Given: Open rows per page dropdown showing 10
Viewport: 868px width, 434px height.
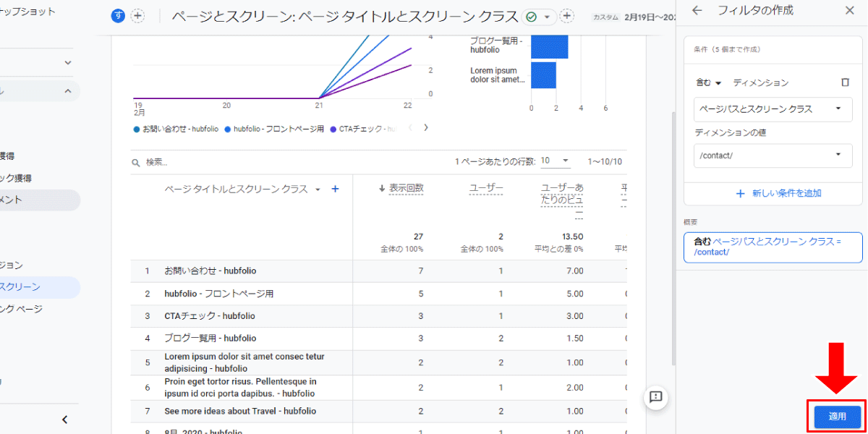Looking at the screenshot, I should pyautogui.click(x=555, y=161).
